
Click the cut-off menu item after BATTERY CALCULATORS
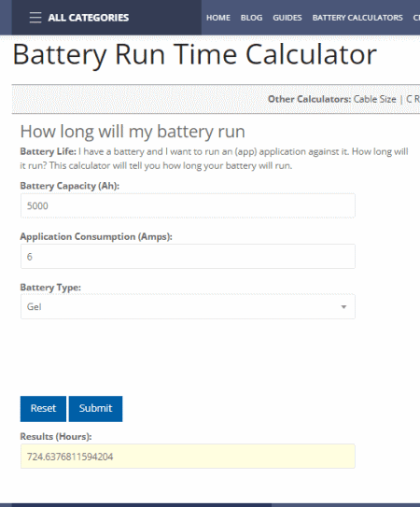(x=416, y=18)
